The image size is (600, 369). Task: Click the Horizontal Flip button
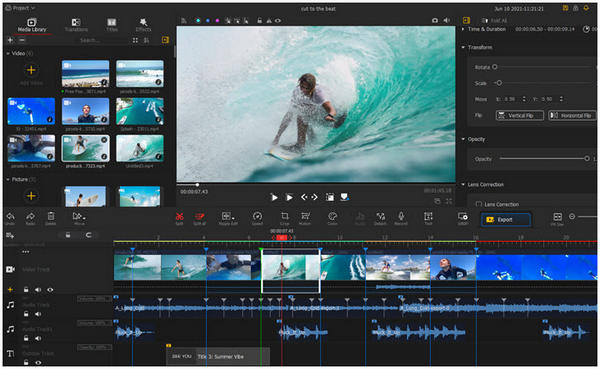coord(572,115)
